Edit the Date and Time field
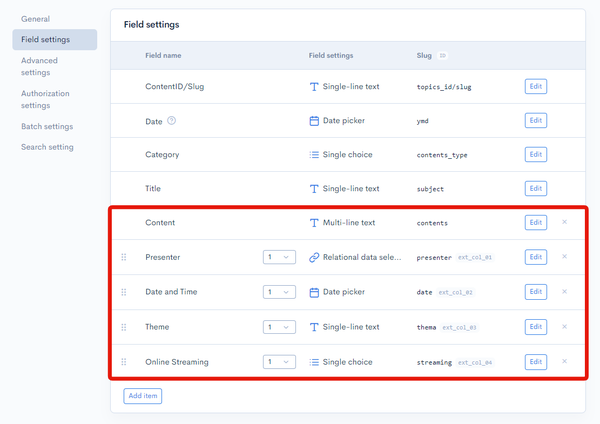This screenshot has height=424, width=600. pos(536,292)
